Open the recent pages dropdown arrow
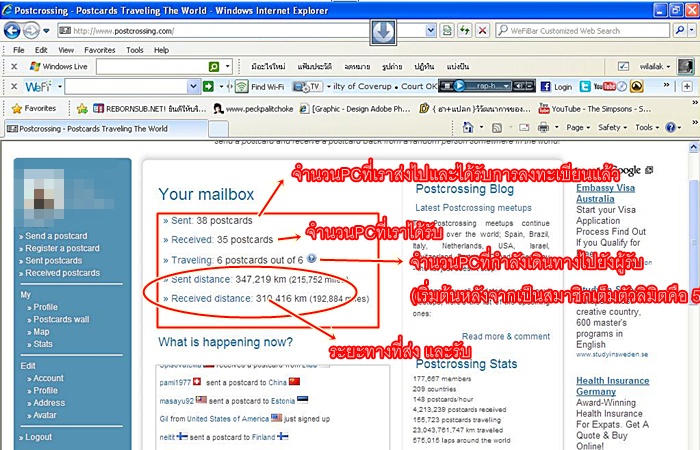Image resolution: width=700 pixels, height=450 pixels. (x=46, y=31)
